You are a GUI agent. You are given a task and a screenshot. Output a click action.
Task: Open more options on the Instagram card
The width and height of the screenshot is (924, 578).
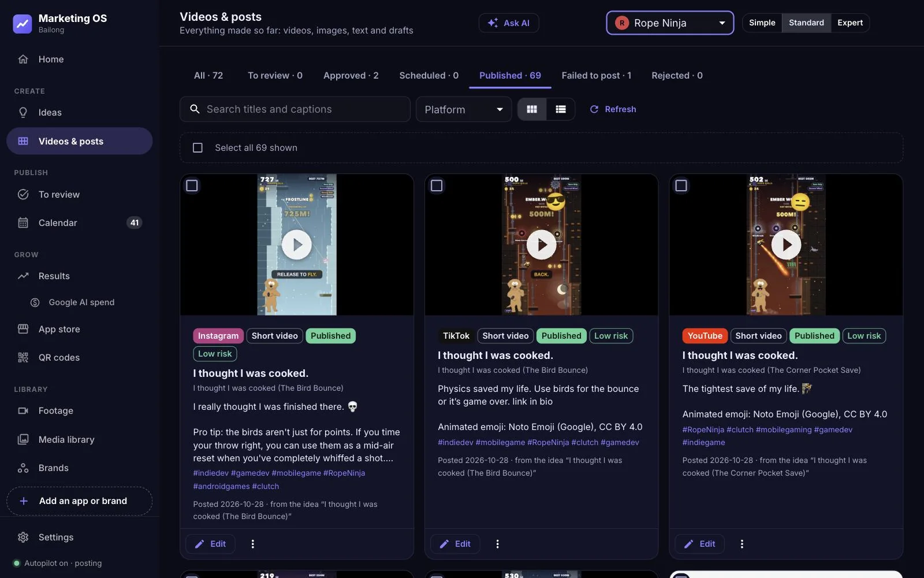click(252, 544)
